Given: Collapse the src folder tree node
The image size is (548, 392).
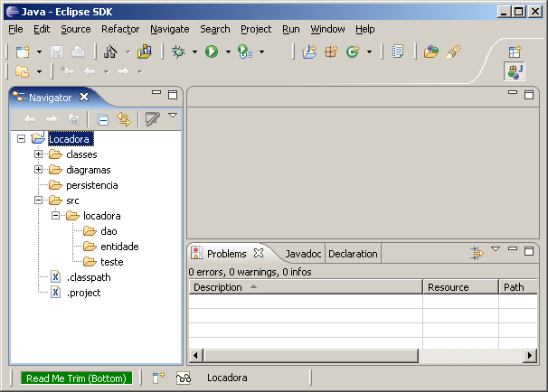Looking at the screenshot, I should pos(39,201).
